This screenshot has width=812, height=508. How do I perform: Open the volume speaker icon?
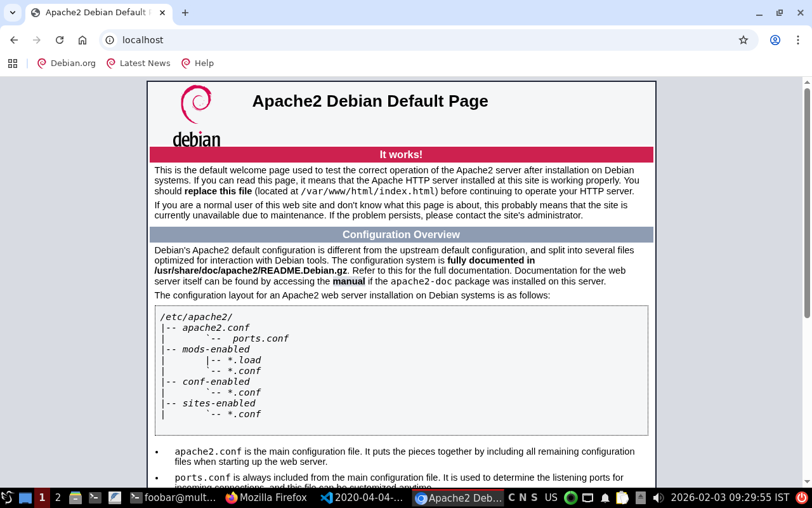click(x=658, y=498)
